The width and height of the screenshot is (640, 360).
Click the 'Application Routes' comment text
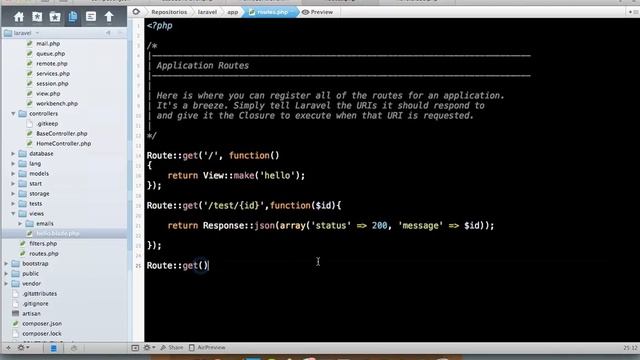point(202,66)
